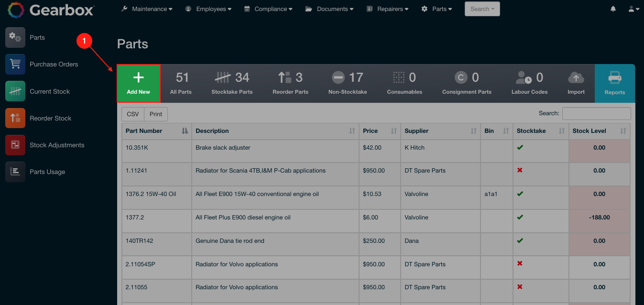Select the Reorder Stock sidebar icon
644x305 pixels.
click(x=15, y=118)
